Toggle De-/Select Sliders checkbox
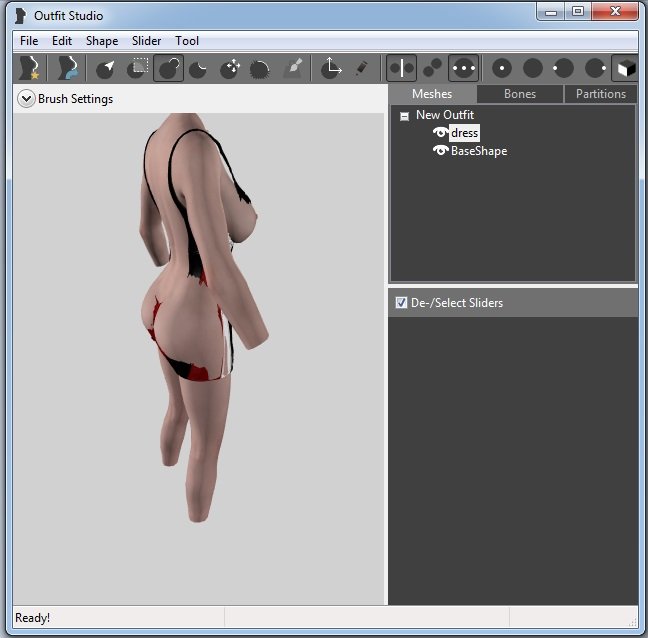This screenshot has height=638, width=648. coord(401,303)
